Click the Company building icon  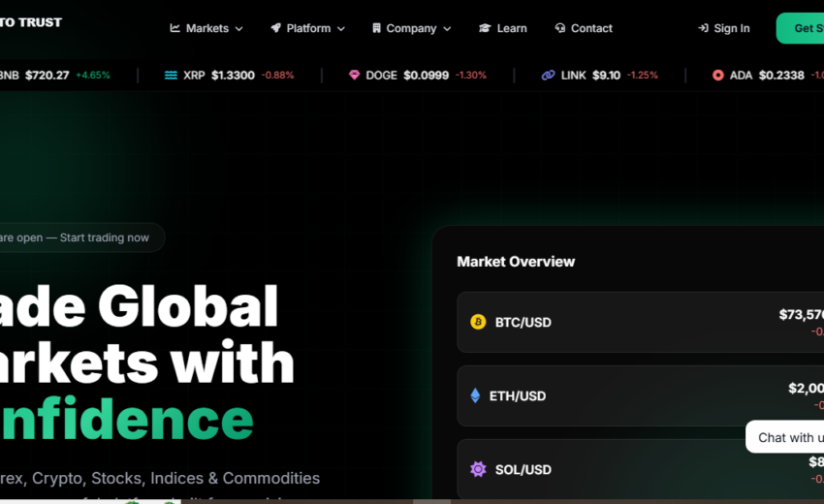click(376, 28)
